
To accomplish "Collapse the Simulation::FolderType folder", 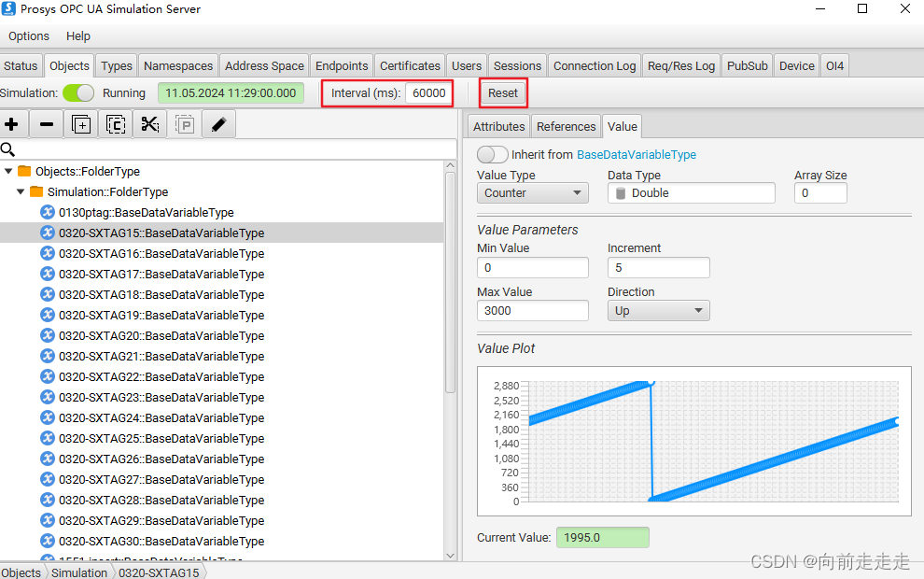I will coord(21,191).
